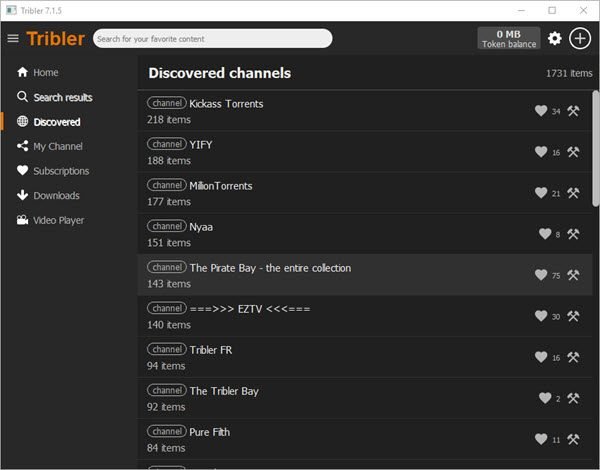Click the channel tag beside YIFY
Screen dimensions: 600x470
167,144
